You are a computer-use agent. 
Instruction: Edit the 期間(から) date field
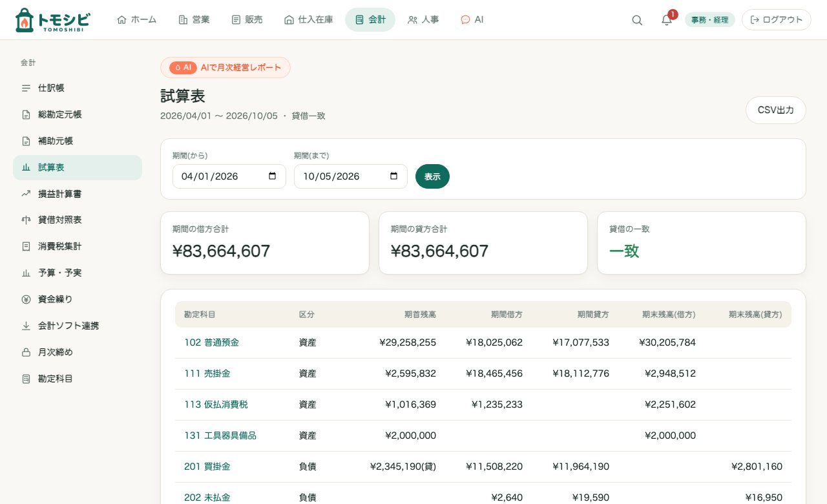(x=229, y=176)
